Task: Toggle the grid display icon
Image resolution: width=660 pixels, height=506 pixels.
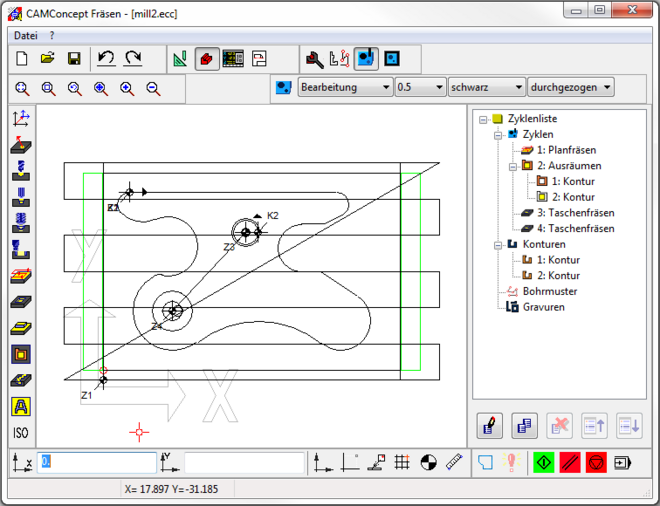Action: [402, 462]
